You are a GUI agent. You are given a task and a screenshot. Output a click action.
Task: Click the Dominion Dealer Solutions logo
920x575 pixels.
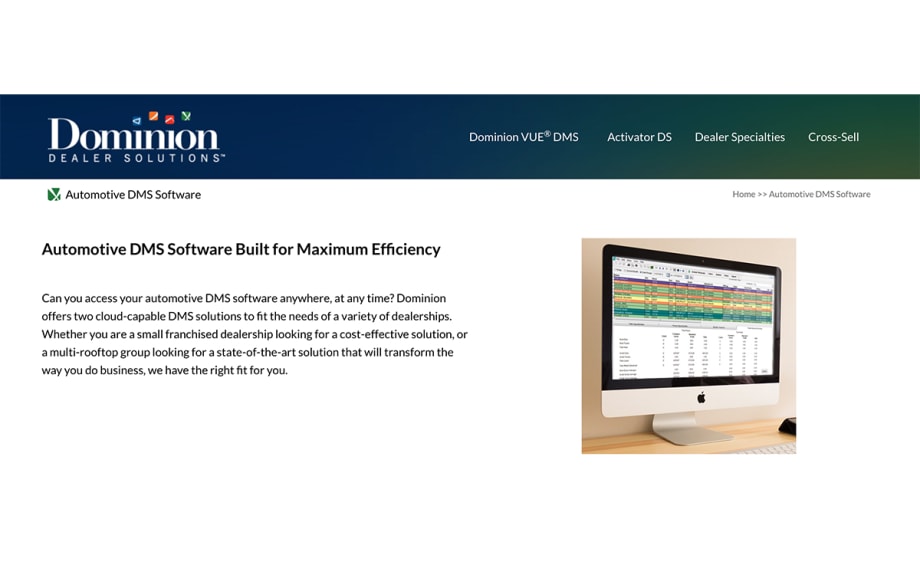(x=135, y=140)
